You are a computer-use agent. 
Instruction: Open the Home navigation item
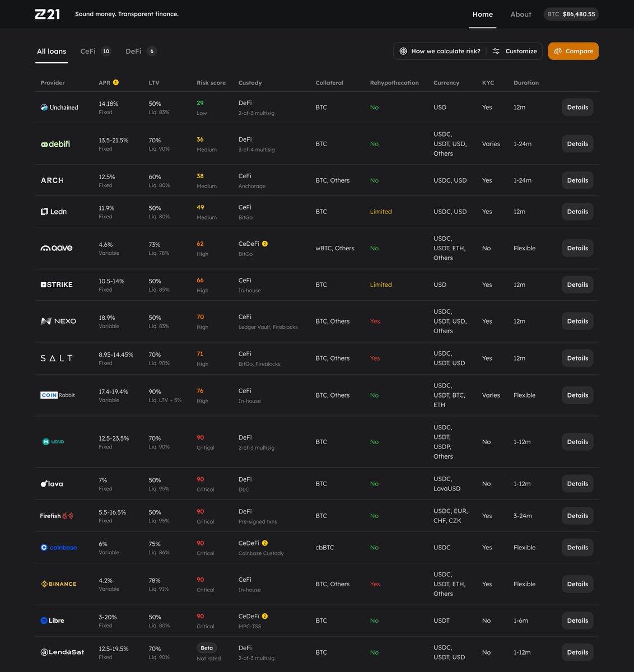point(483,14)
